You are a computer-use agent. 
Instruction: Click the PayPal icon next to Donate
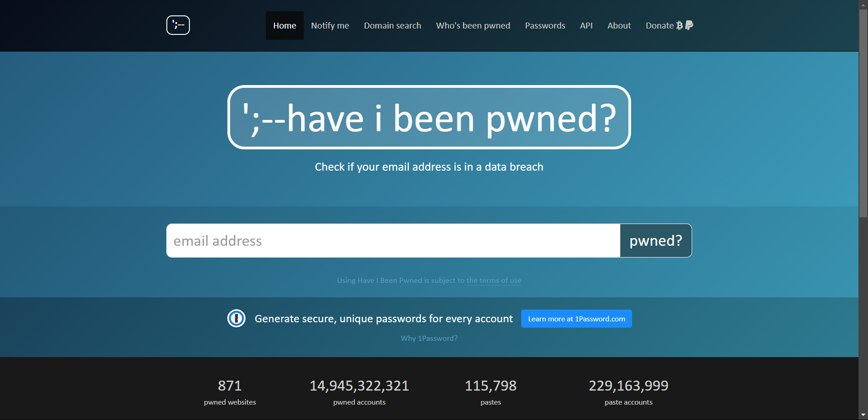[x=689, y=25]
